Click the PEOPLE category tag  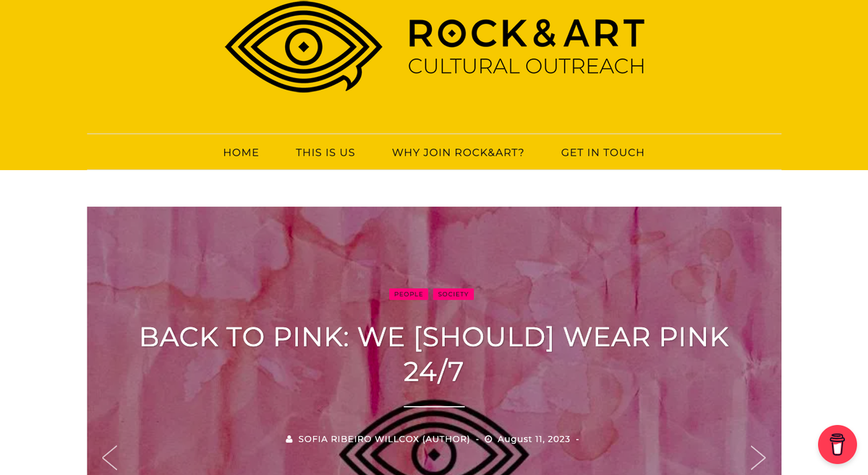[409, 294]
